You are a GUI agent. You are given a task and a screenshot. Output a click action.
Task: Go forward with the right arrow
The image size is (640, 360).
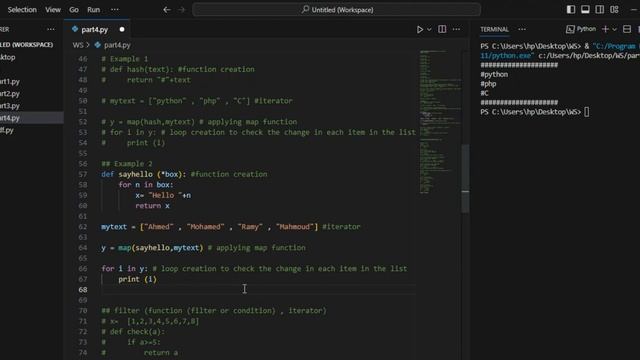[x=182, y=10]
